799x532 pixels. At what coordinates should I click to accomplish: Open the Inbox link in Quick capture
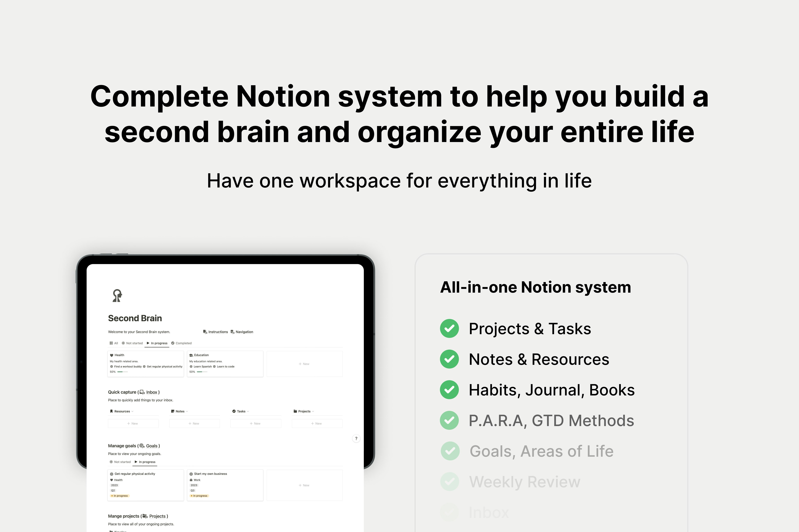point(152,392)
